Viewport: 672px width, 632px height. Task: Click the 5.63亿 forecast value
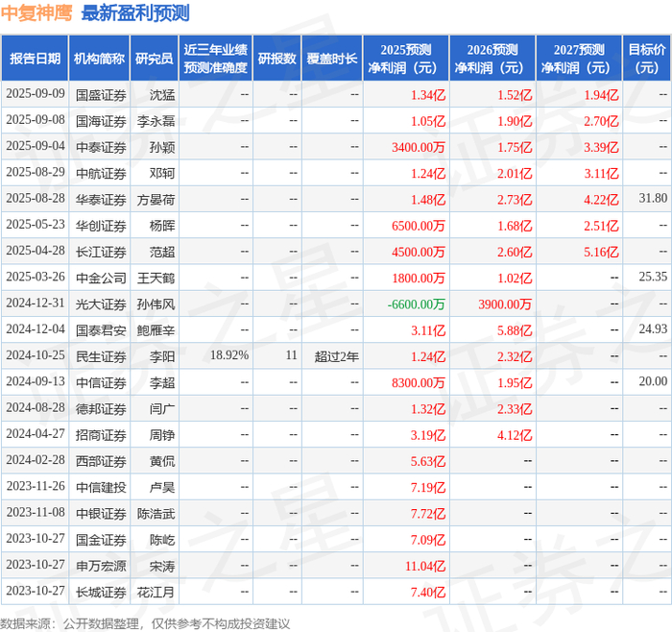pyautogui.click(x=428, y=461)
